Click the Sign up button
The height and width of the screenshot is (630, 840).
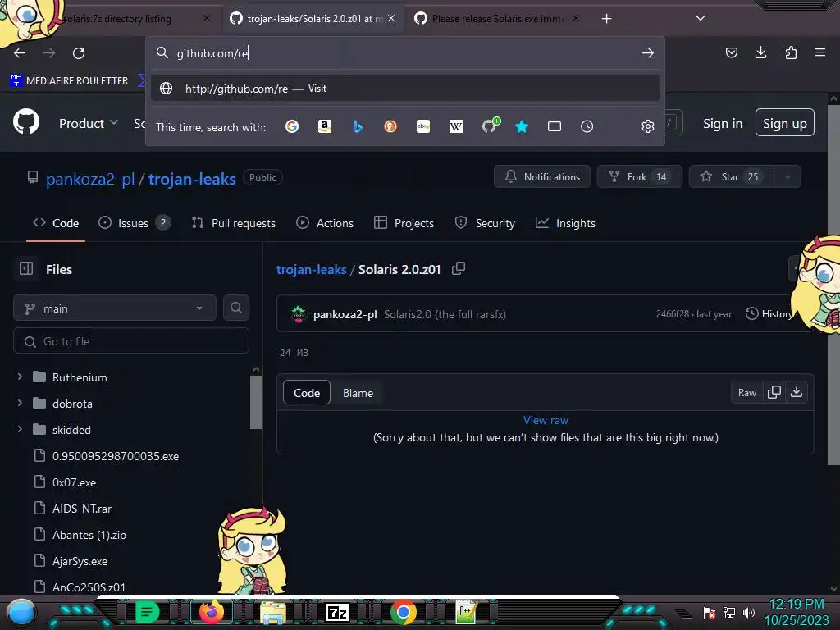click(x=785, y=123)
